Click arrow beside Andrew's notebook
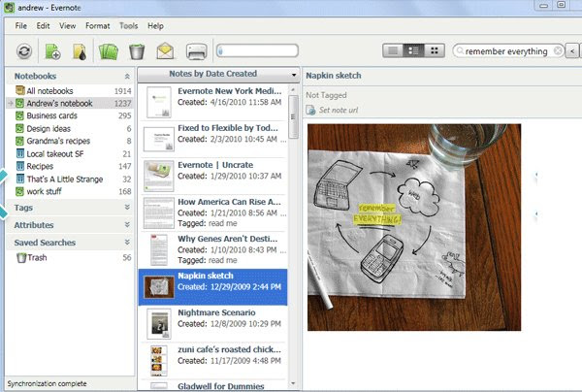The width and height of the screenshot is (582, 392). point(11,103)
